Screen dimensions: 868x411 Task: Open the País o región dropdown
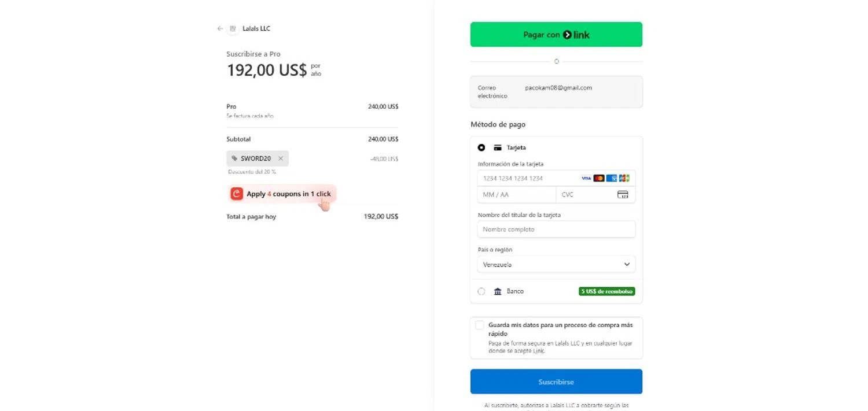coord(556,264)
